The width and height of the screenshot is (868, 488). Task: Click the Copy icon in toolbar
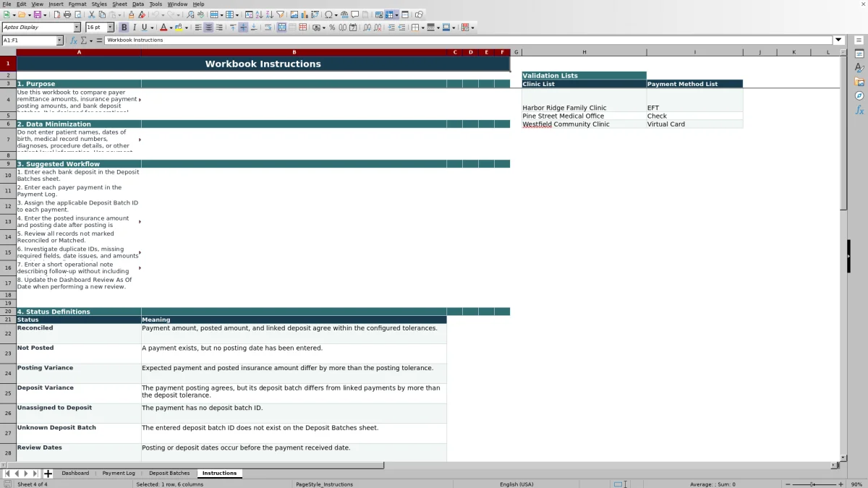(102, 14)
